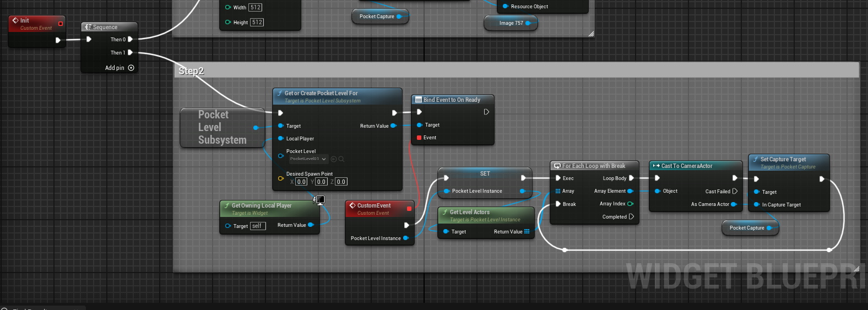
Task: Click the SET node exec output pin
Action: point(523,178)
